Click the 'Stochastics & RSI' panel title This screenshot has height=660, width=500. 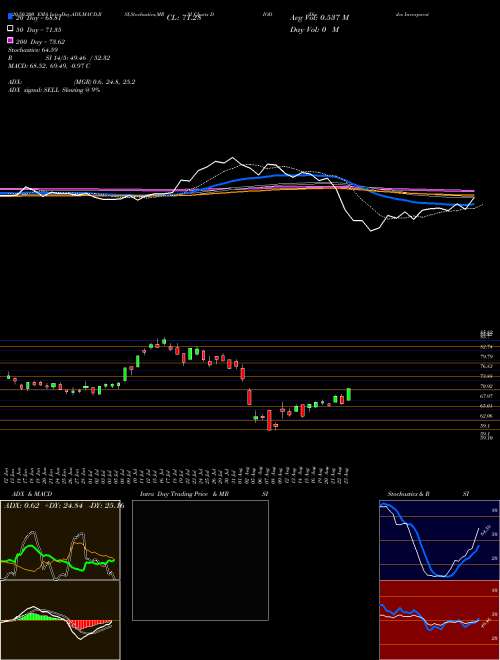coord(428,494)
